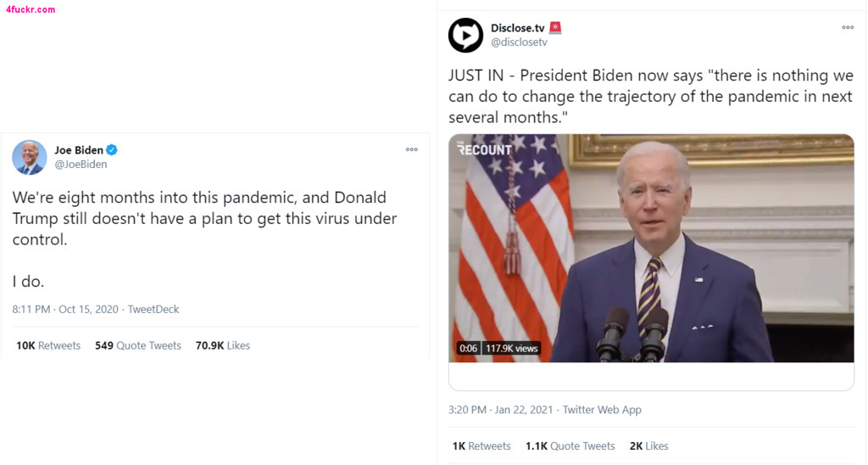This screenshot has width=868, height=465.
Task: View the 70.9K Likes list
Action: point(223,345)
